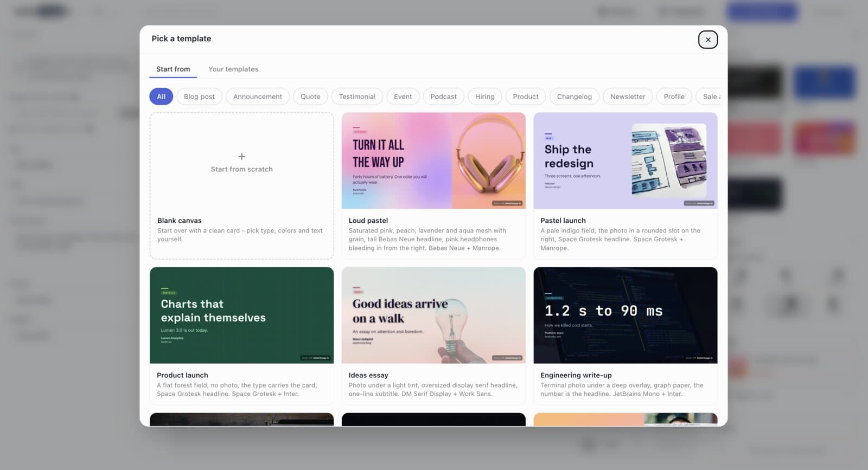The height and width of the screenshot is (470, 868).
Task: Select the Start from tab
Action: 173,69
